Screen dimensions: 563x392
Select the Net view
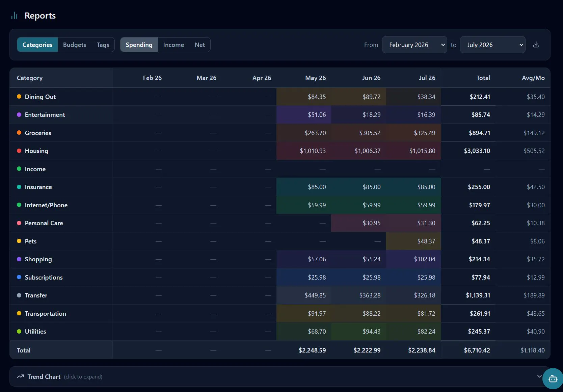[200, 45]
